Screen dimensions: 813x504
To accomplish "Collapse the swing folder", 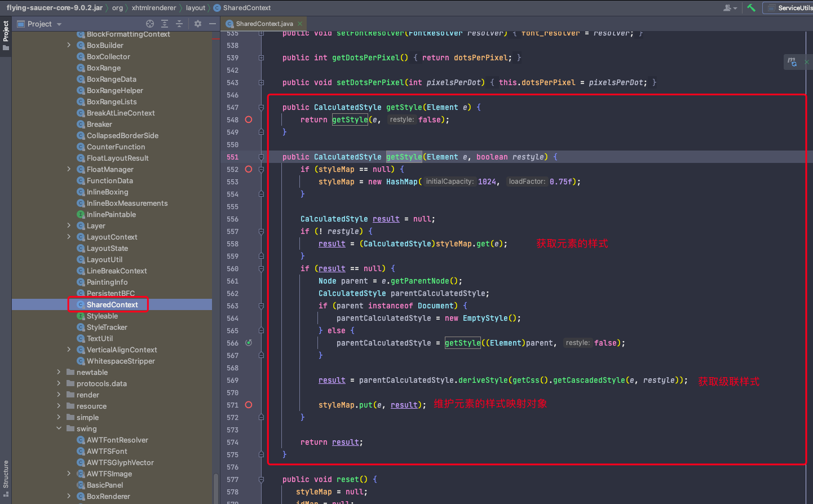I will pyautogui.click(x=59, y=428).
